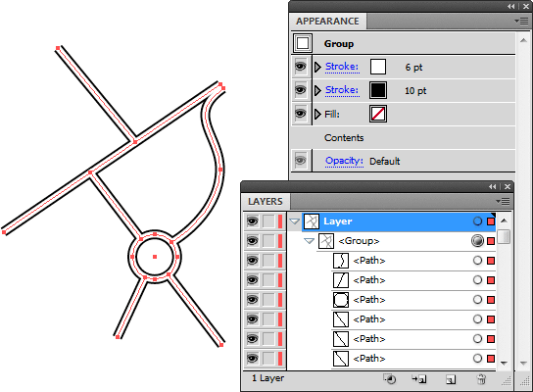Viewport: 533px width, 392px height.
Task: Click the circle path thumbnail in Layers
Action: point(341,300)
